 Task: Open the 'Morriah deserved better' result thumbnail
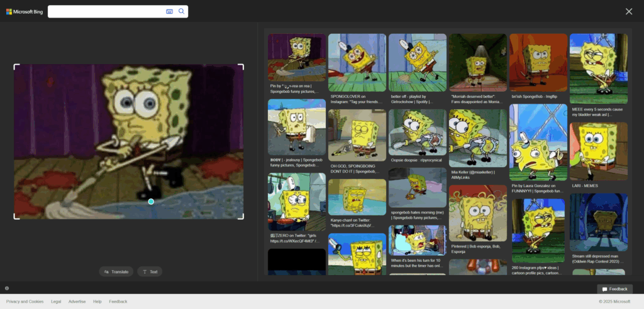478,62
